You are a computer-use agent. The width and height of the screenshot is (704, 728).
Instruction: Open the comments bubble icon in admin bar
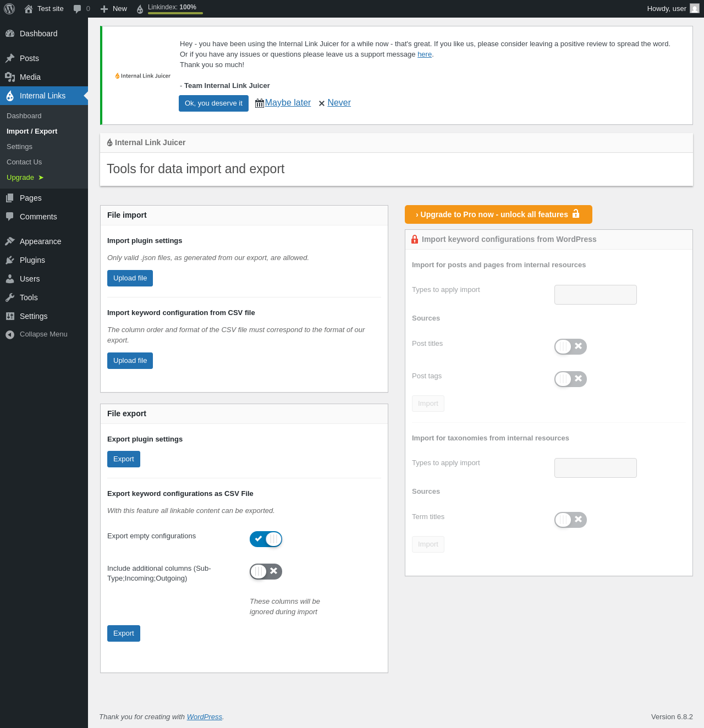77,9
